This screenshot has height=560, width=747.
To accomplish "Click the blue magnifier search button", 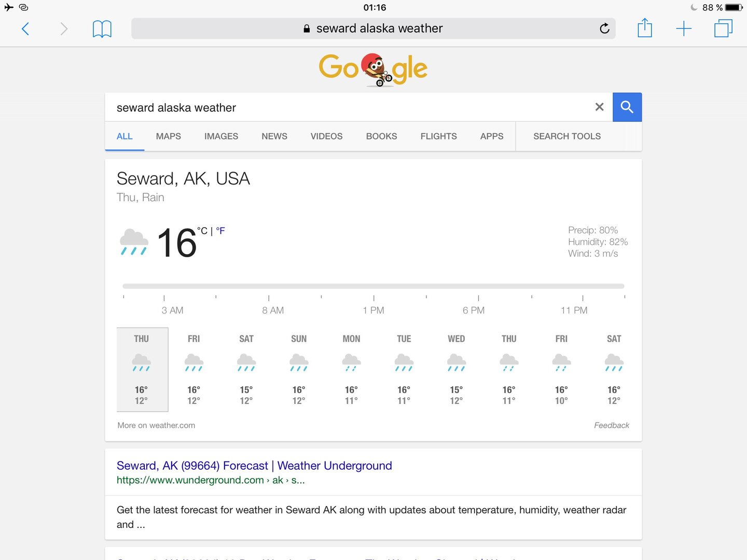I will (627, 107).
